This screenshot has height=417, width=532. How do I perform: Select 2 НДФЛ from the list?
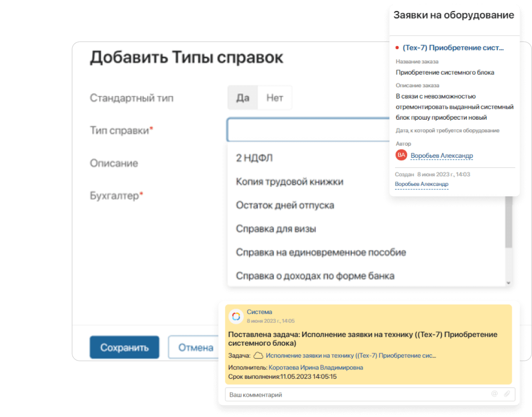pos(254,158)
